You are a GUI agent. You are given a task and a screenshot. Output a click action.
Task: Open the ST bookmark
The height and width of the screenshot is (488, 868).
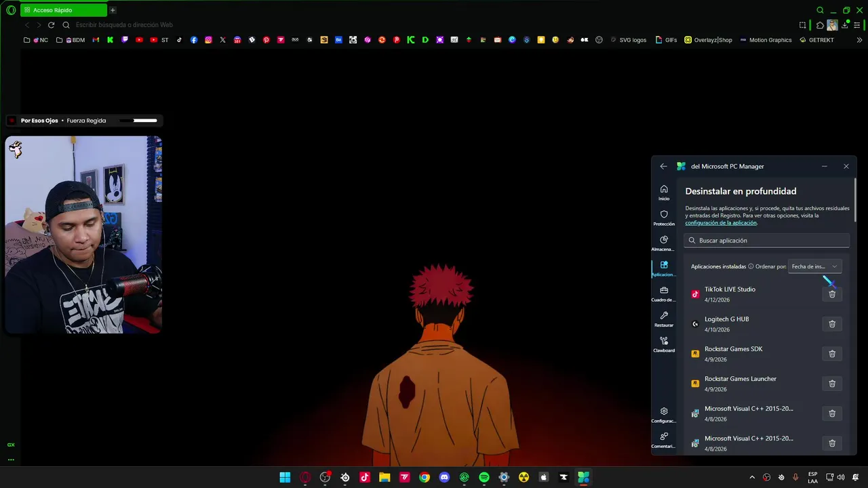(160, 40)
